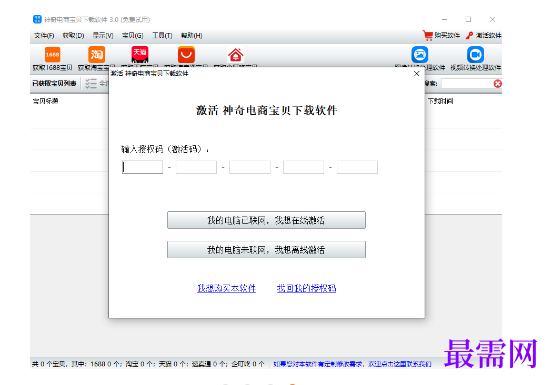Click the red house toolbar icon
Screen dimensions: 556x385
coord(235,55)
